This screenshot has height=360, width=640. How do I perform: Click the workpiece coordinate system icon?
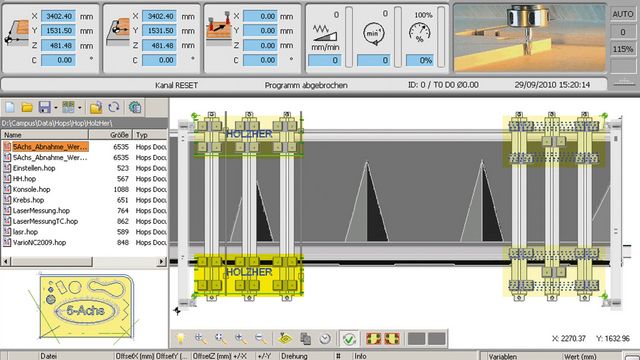(117, 31)
